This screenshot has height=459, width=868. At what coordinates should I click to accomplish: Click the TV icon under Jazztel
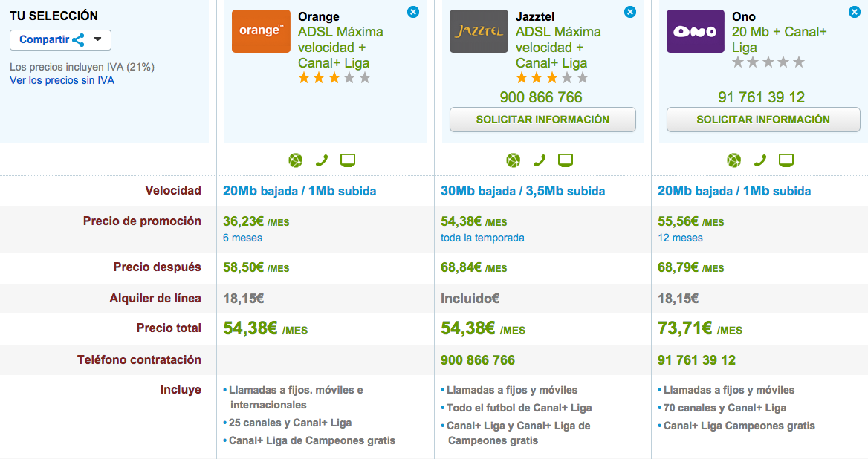tap(566, 160)
